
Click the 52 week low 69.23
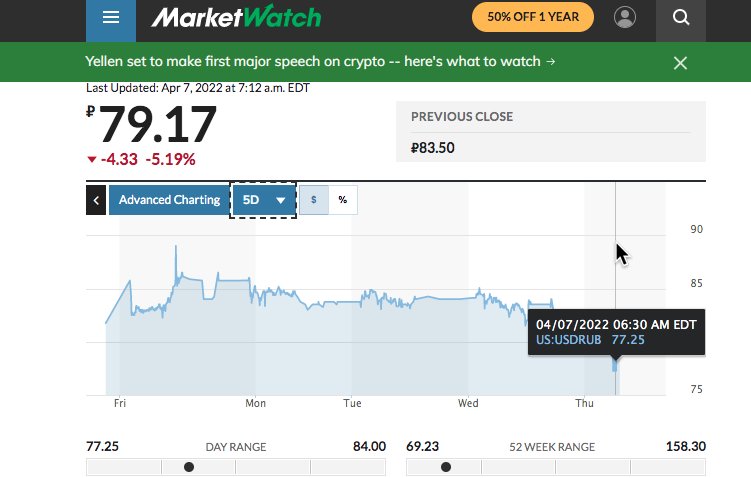coord(422,447)
